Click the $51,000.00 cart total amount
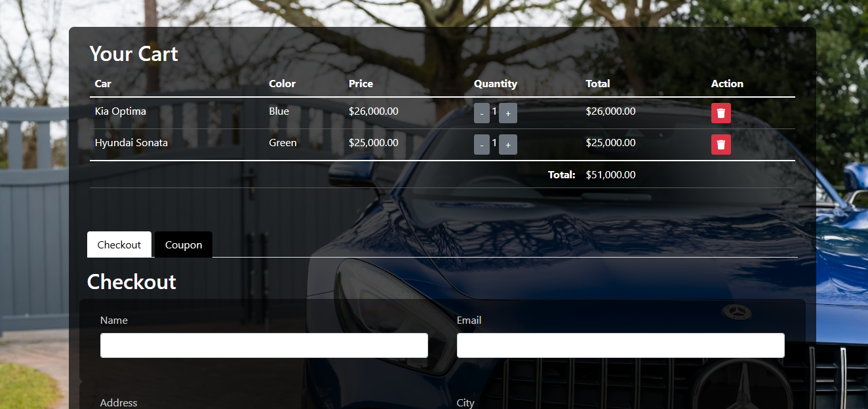Image resolution: width=868 pixels, height=409 pixels. coord(610,175)
